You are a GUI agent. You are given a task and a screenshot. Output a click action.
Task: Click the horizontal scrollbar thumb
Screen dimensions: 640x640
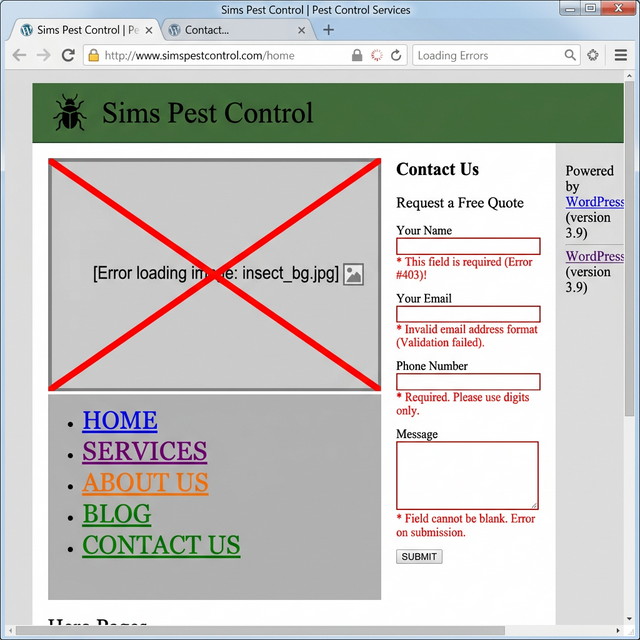[260, 631]
